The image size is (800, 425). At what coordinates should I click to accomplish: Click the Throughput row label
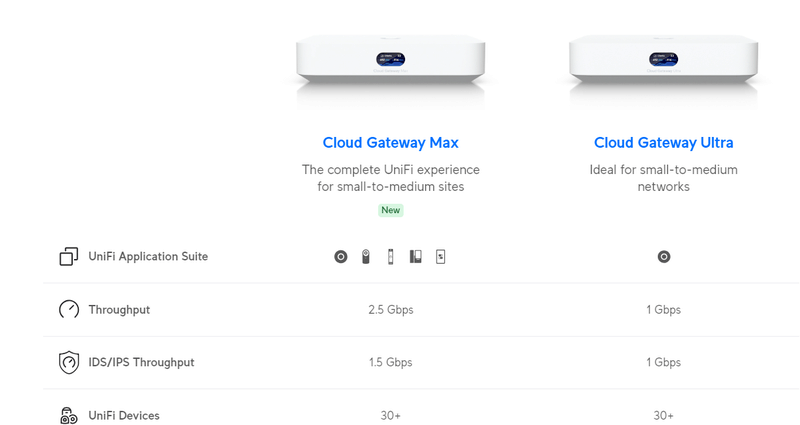click(x=119, y=310)
